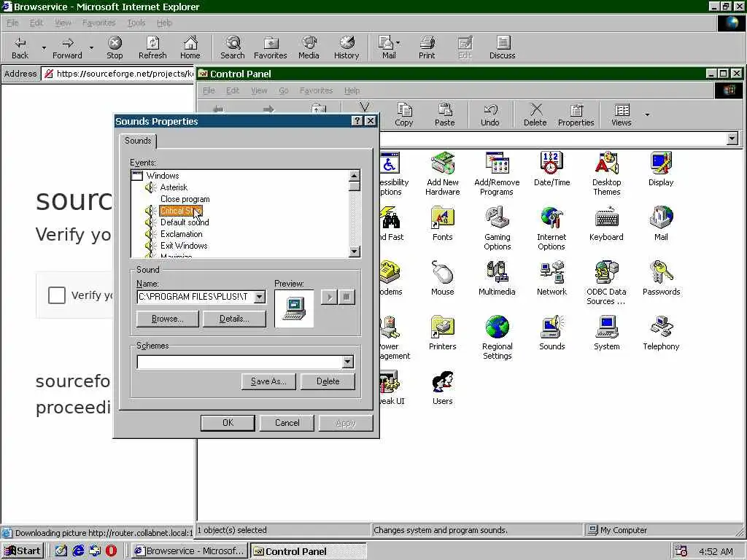Open ODBC Data Sources icon

[606, 284]
